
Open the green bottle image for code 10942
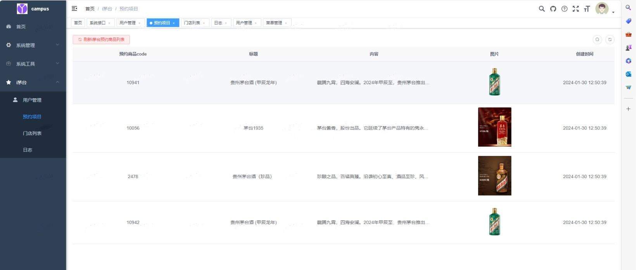coord(494,222)
